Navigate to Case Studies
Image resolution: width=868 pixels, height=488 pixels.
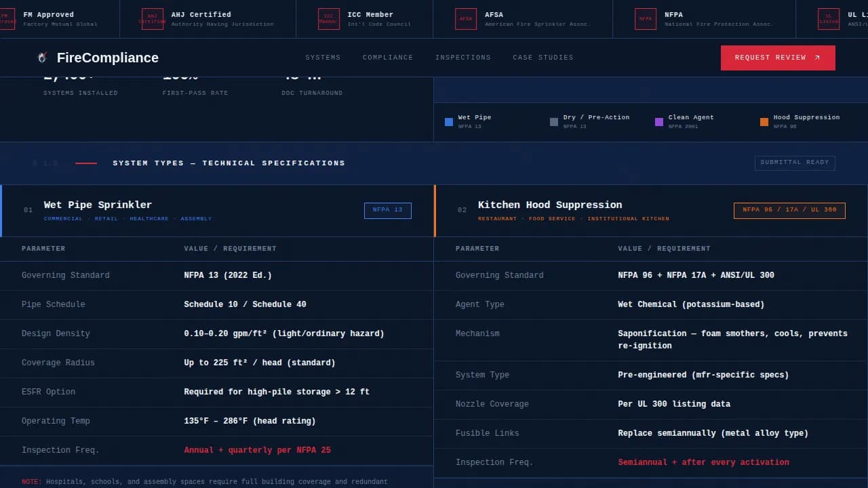[x=543, y=58]
